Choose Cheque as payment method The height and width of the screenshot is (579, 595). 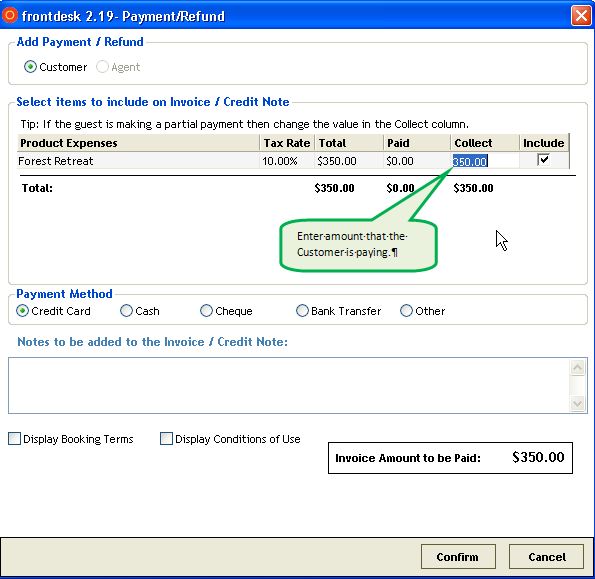tap(206, 311)
